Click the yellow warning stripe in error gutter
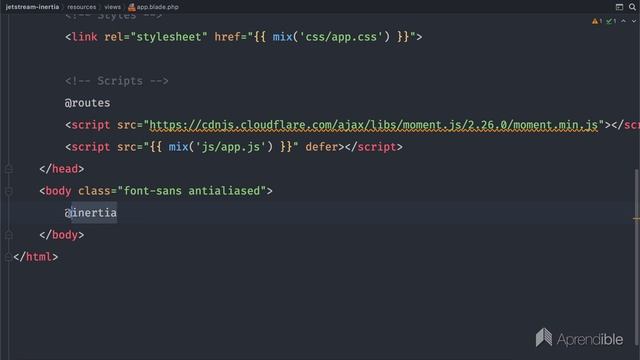 pyautogui.click(x=636, y=218)
